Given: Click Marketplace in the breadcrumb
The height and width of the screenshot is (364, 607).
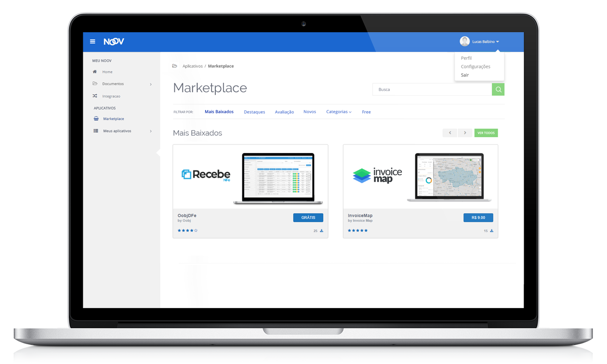Looking at the screenshot, I should 221,66.
